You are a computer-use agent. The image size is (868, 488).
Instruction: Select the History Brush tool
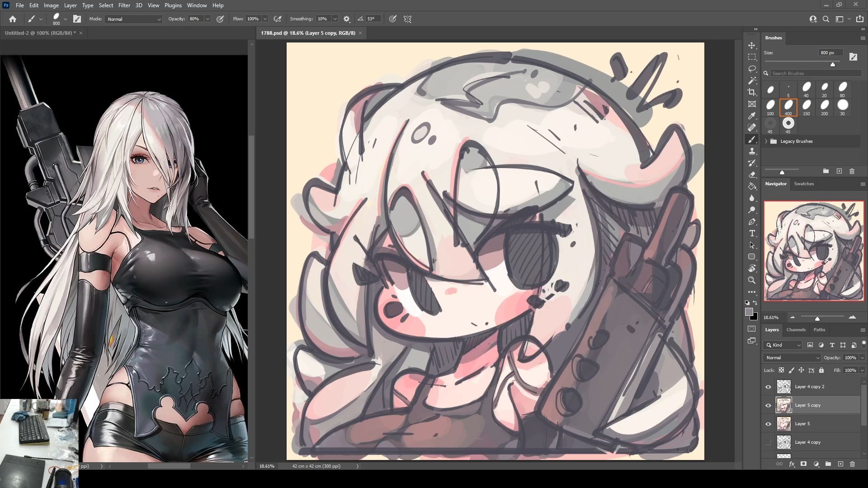click(752, 163)
